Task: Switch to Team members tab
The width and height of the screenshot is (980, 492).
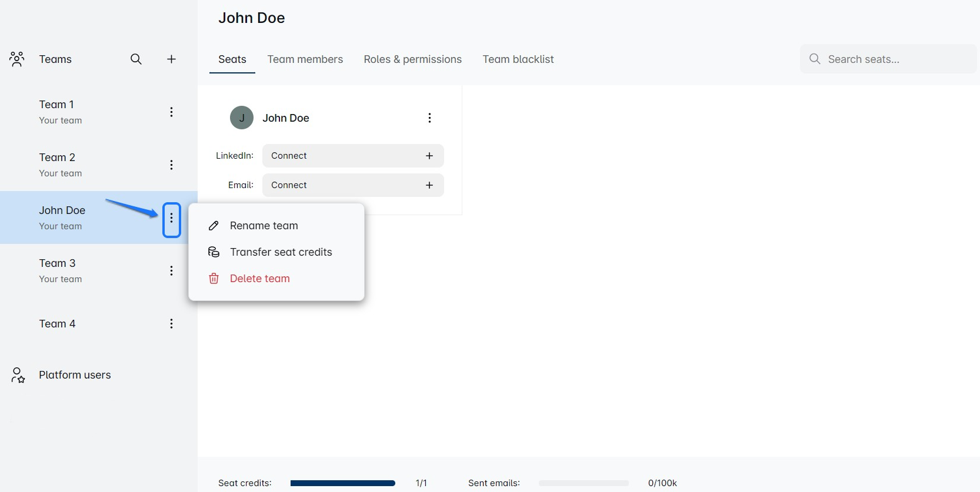Action: (x=305, y=59)
